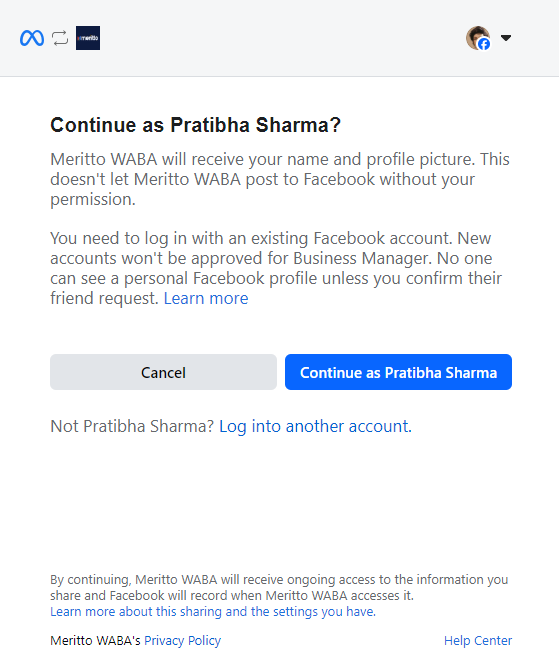Open Learn more about friend requests
Image resolution: width=559 pixels, height=657 pixels.
(206, 298)
